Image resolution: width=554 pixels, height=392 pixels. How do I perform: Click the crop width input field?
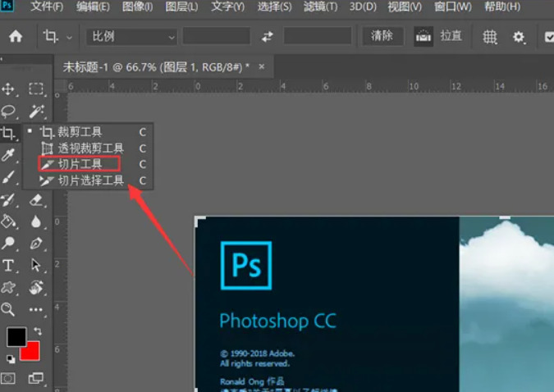tap(216, 36)
